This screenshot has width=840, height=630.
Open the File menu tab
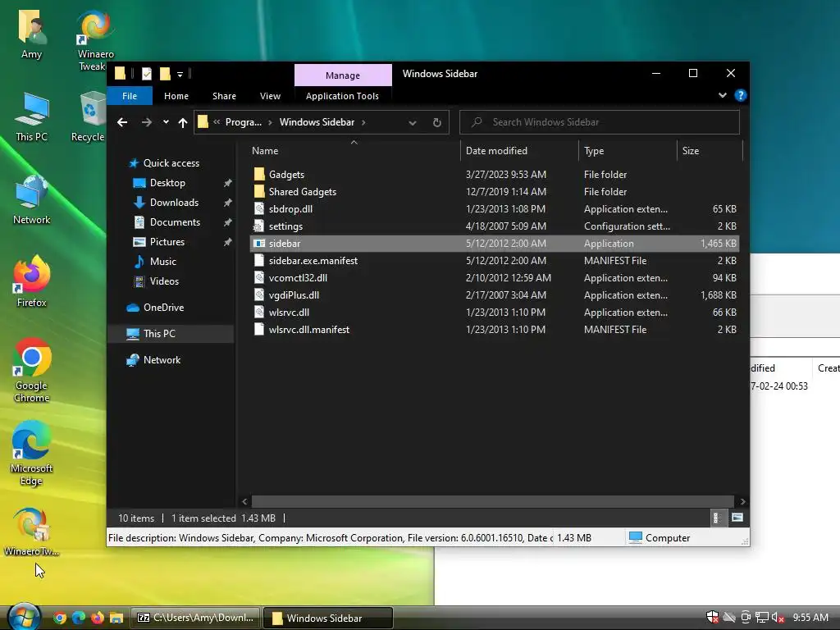(x=130, y=96)
